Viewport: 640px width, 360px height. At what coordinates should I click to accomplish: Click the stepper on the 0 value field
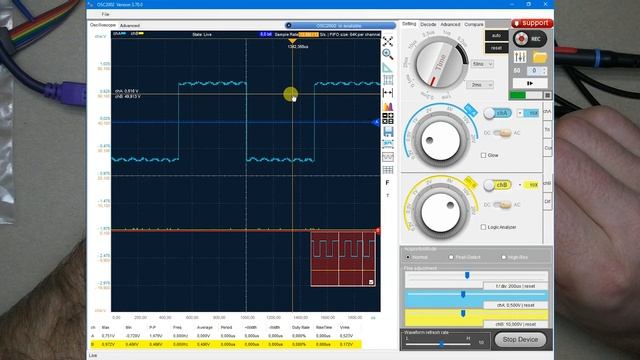pyautogui.click(x=544, y=71)
